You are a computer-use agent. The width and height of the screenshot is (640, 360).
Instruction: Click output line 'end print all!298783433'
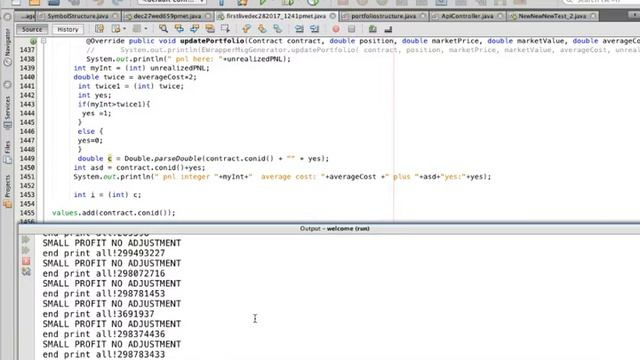tap(104, 354)
